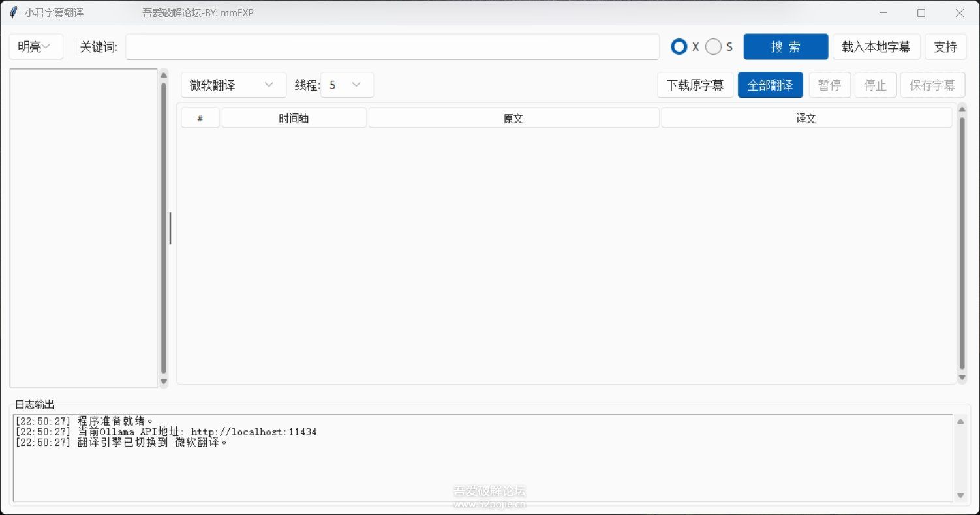
Task: Click the # column header
Action: tap(200, 118)
